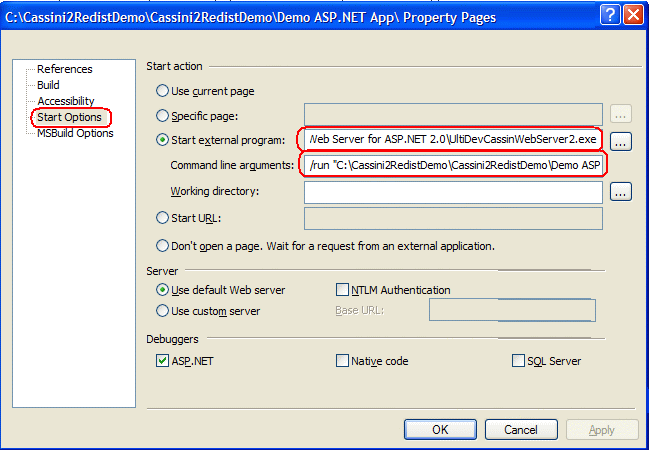
Task: Select Start external program radio button
Action: coord(162,140)
